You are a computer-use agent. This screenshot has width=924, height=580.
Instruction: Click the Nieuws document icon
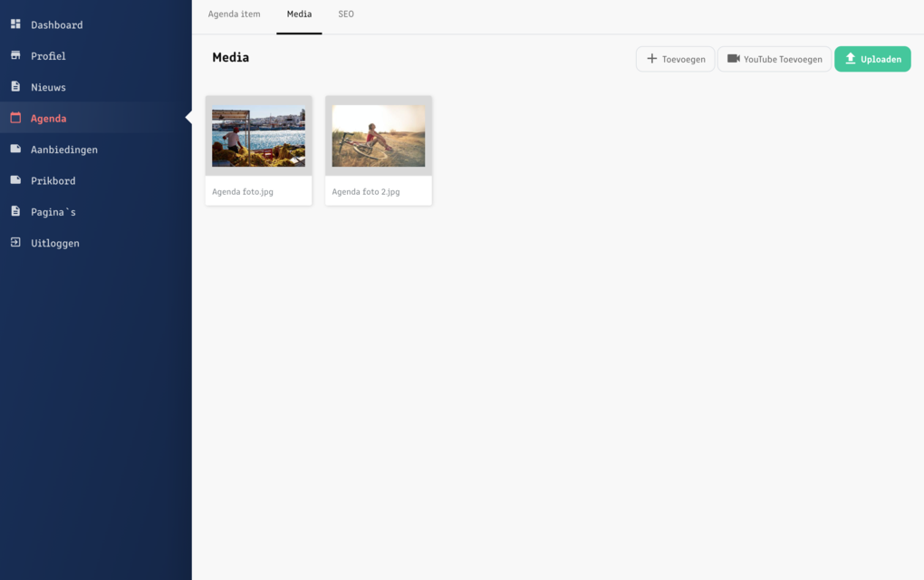pyautogui.click(x=15, y=87)
